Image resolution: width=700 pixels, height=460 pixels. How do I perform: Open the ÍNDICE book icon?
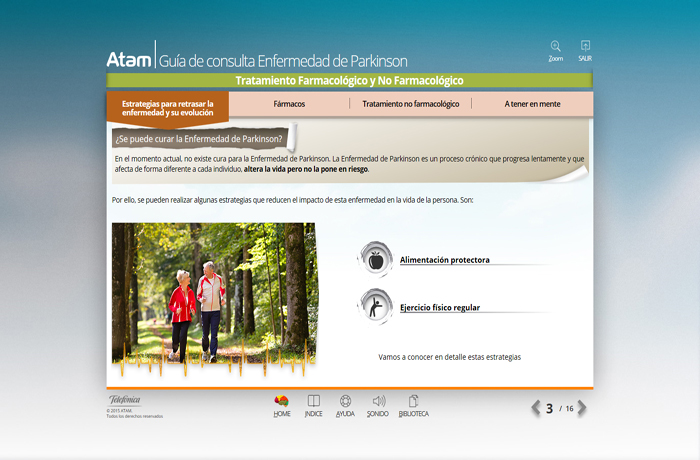(313, 401)
